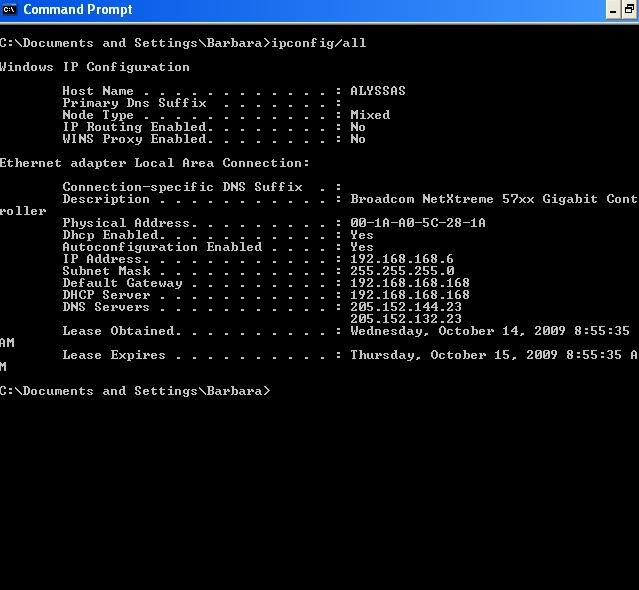Viewport: 639px width, 590px height.
Task: Select Ethernet adapter Local Area Connection heading
Action: coord(155,163)
